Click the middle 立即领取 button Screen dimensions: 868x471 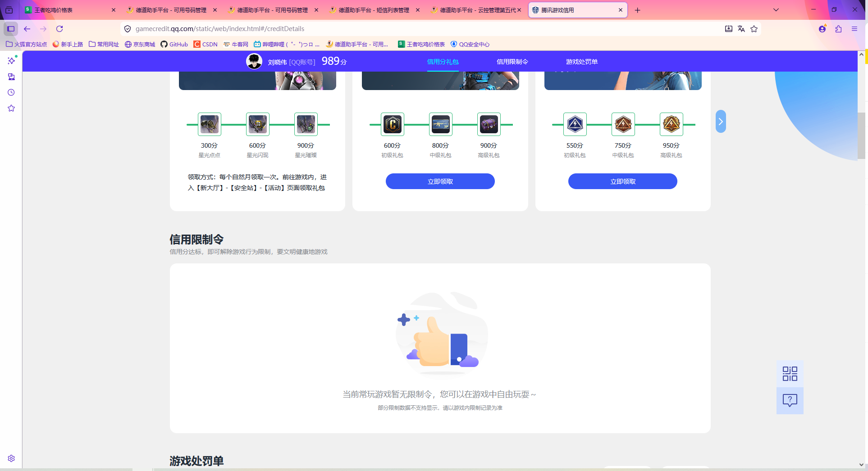(x=440, y=181)
